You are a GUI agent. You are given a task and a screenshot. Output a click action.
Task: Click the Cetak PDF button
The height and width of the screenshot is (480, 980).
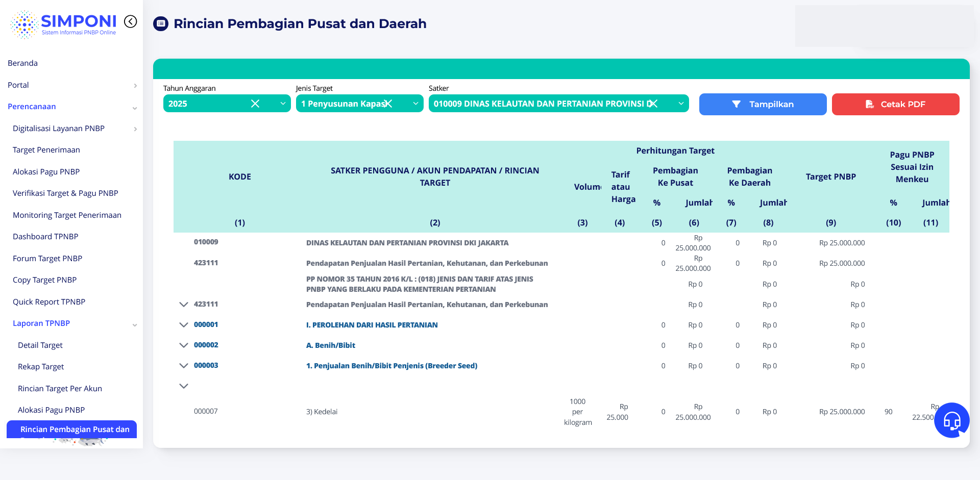pyautogui.click(x=895, y=104)
